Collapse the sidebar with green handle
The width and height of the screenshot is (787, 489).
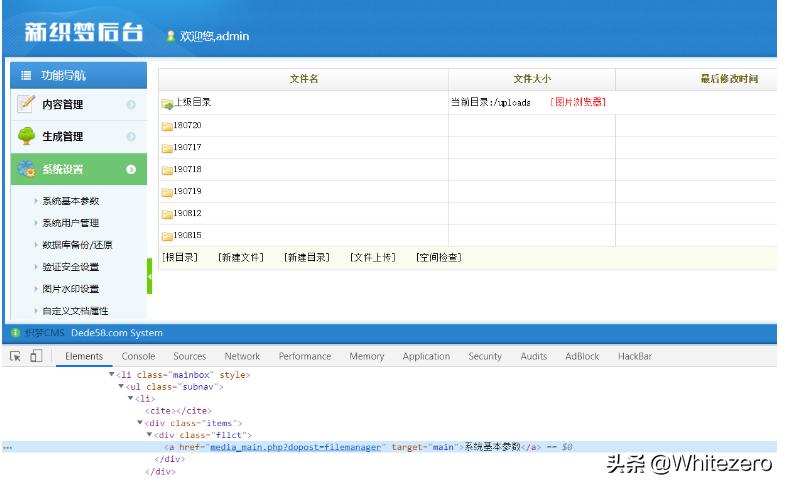click(x=149, y=276)
